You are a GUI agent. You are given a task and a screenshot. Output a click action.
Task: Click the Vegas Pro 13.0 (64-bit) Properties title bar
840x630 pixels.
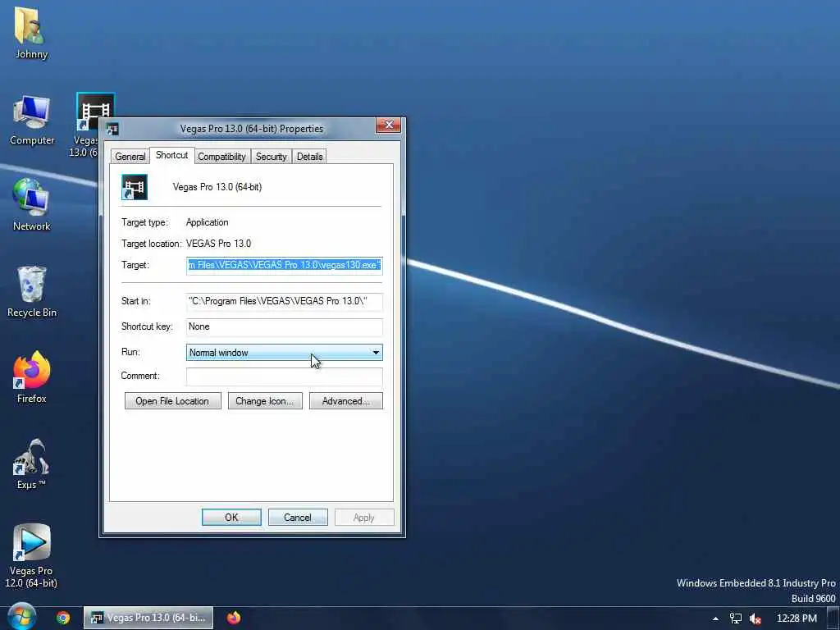pyautogui.click(x=252, y=129)
